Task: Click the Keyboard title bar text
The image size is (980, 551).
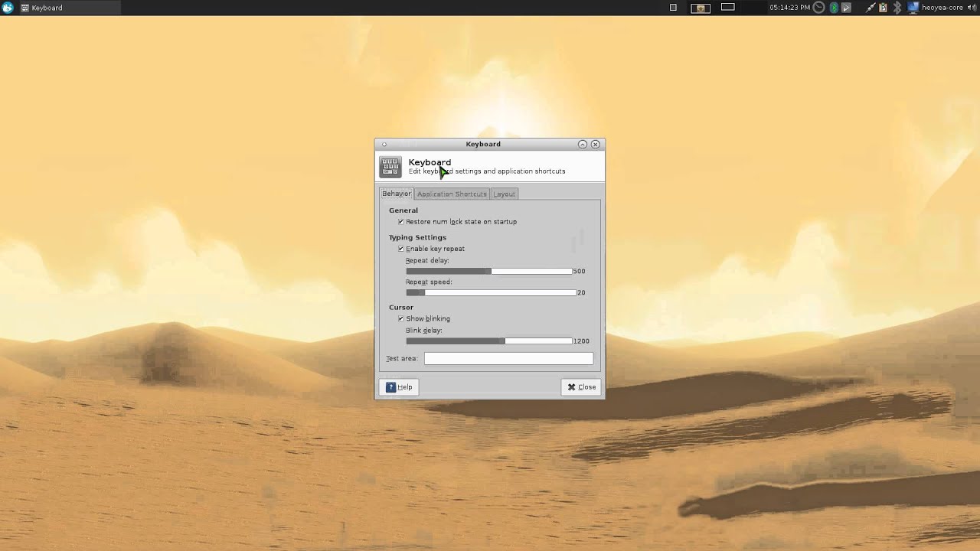Action: coord(483,144)
